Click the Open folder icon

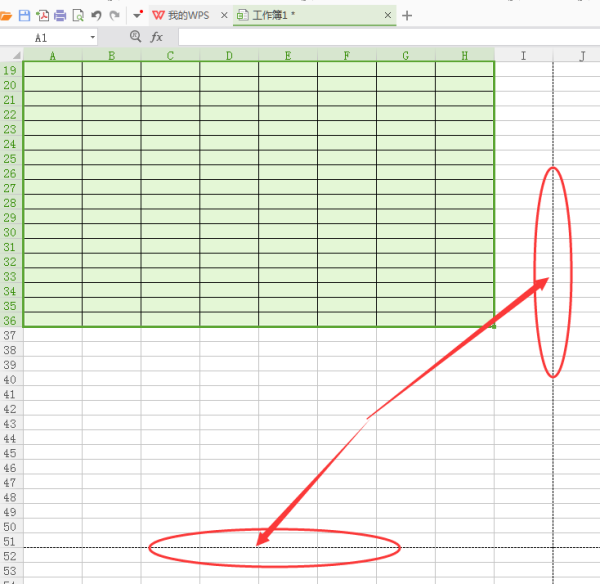pyautogui.click(x=5, y=16)
